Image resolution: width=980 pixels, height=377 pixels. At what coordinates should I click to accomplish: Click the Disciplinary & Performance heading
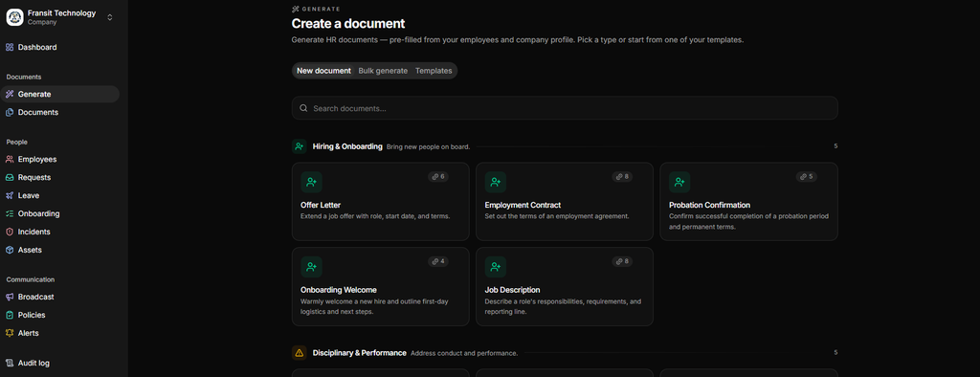[360, 353]
